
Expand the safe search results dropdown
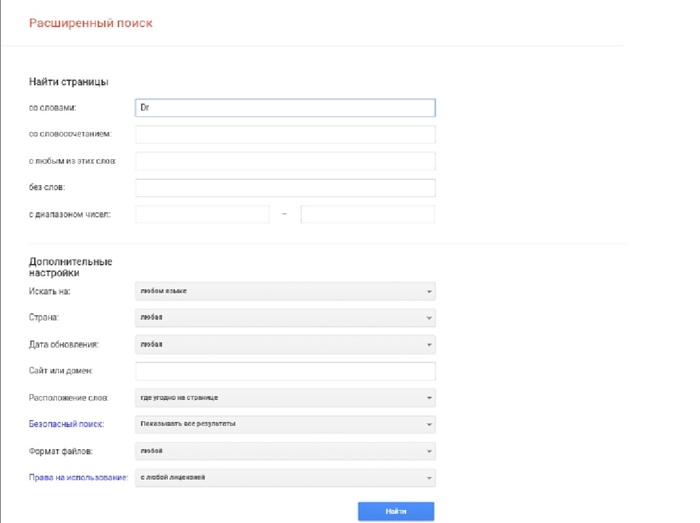285,424
